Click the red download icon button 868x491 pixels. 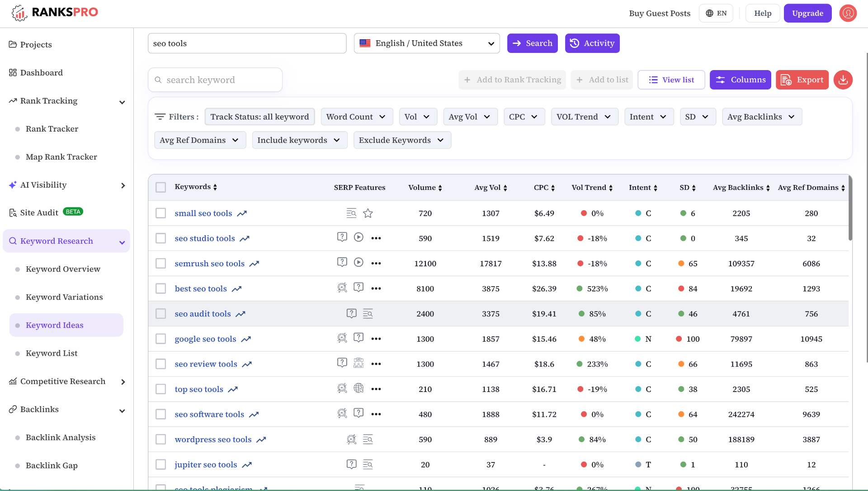843,80
